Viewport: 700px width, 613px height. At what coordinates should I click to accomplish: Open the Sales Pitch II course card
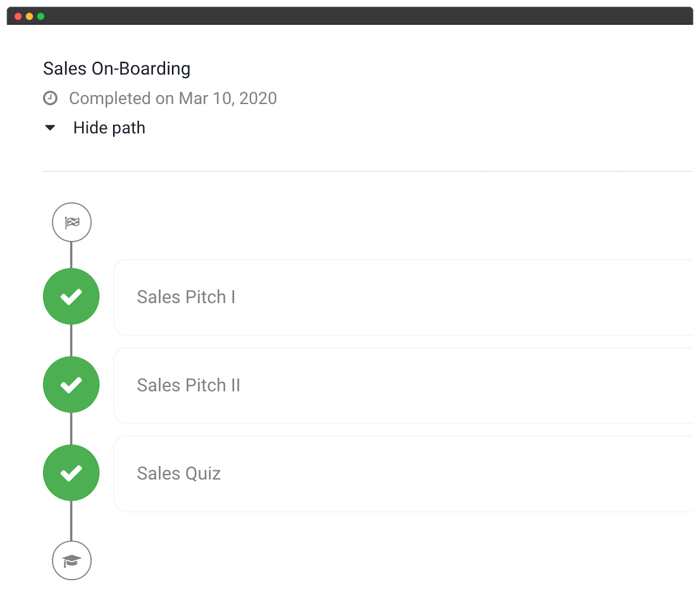point(402,386)
